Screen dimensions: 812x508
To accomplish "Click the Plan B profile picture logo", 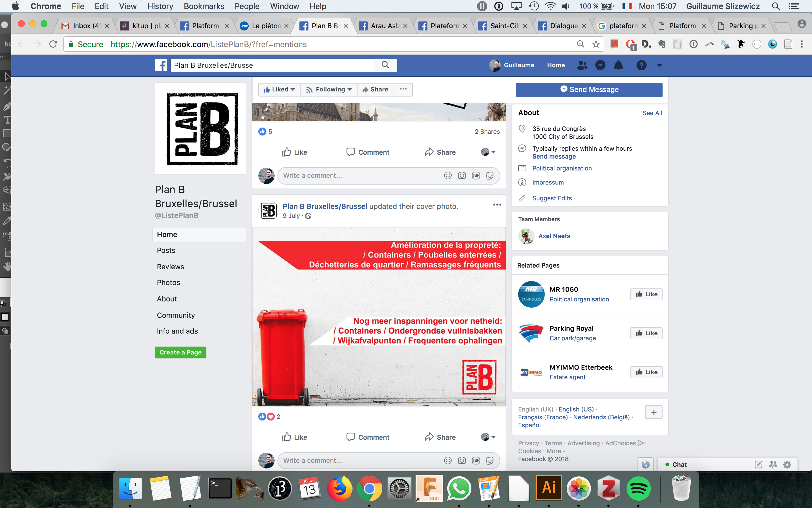I will pos(201,129).
